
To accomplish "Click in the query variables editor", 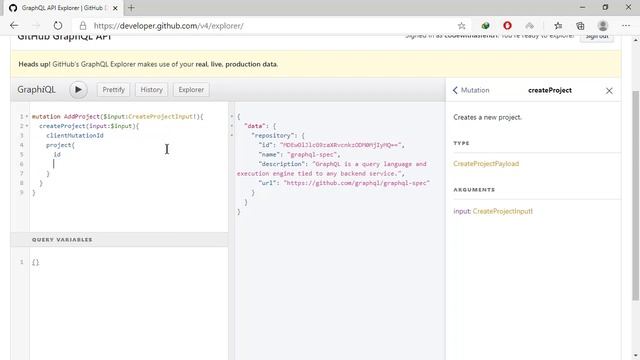I will (129, 302).
